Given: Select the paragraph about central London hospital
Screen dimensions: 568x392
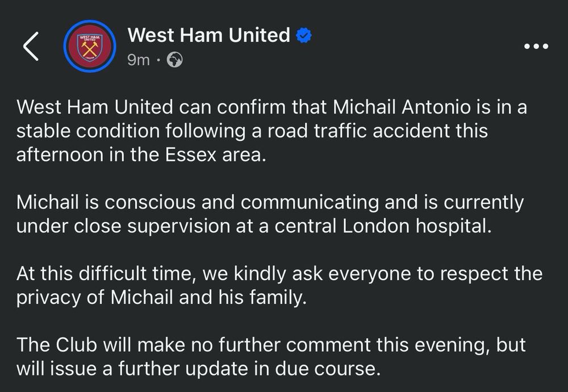Looking at the screenshot, I should (x=270, y=214).
